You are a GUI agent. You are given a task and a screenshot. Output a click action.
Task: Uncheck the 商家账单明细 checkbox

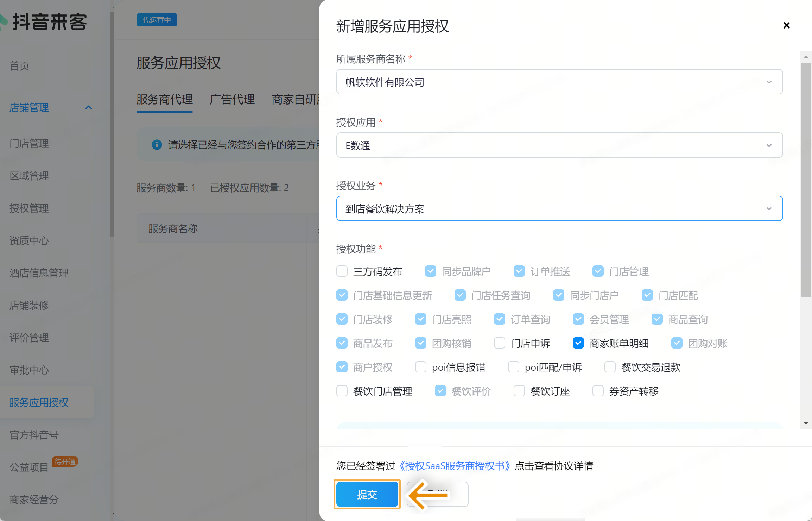578,343
